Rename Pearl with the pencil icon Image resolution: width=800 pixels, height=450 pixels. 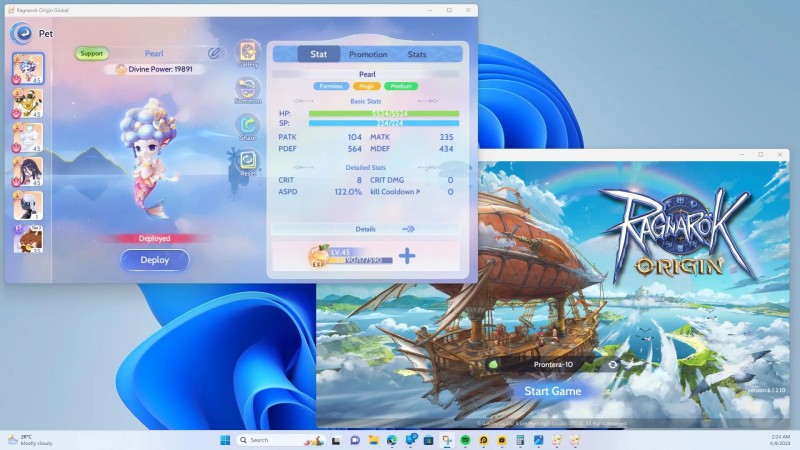click(x=214, y=53)
